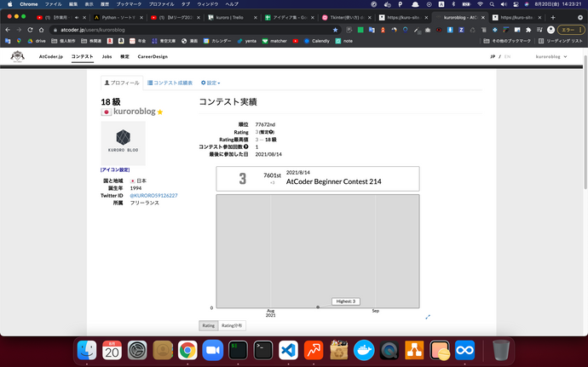Viewport: 588px width, 367px height.
Task: Open Finder from the Dock
Action: point(87,351)
